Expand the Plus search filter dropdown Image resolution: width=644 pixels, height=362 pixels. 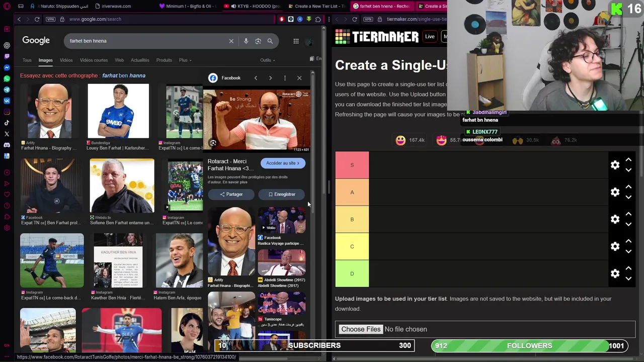[185, 60]
